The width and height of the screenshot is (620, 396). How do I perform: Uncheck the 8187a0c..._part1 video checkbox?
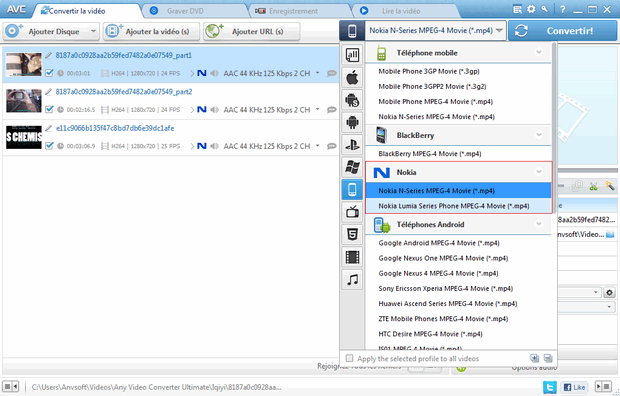click(x=49, y=73)
